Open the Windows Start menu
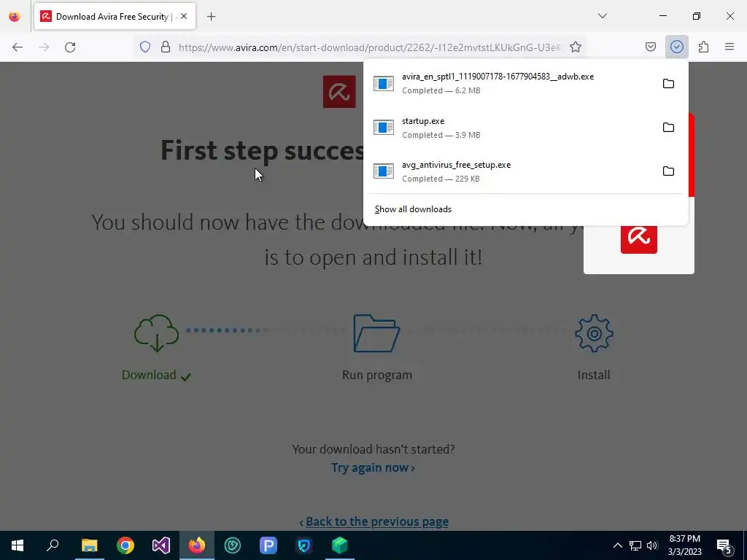Screen dimensions: 747x560 (18, 545)
